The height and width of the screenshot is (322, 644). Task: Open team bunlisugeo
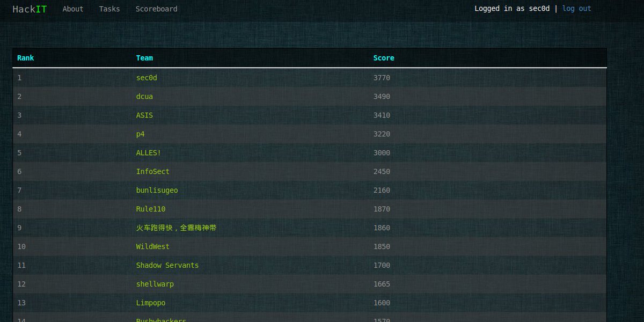[x=157, y=191]
